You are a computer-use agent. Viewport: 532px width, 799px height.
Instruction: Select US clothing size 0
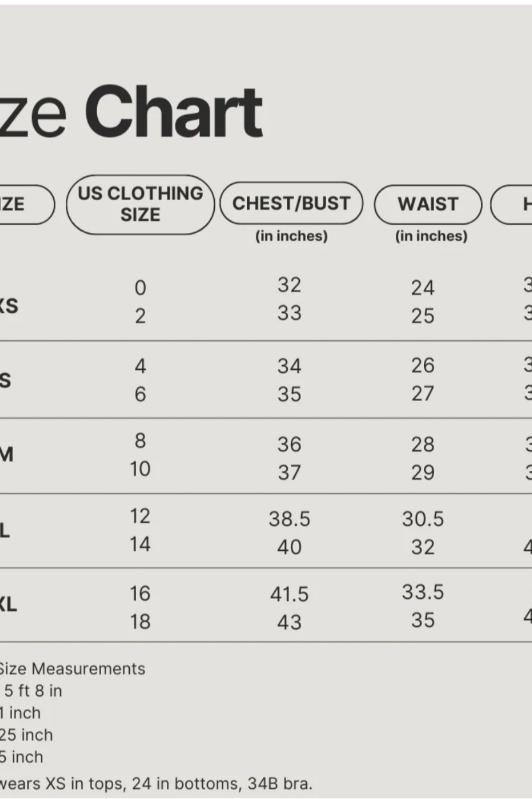click(140, 288)
